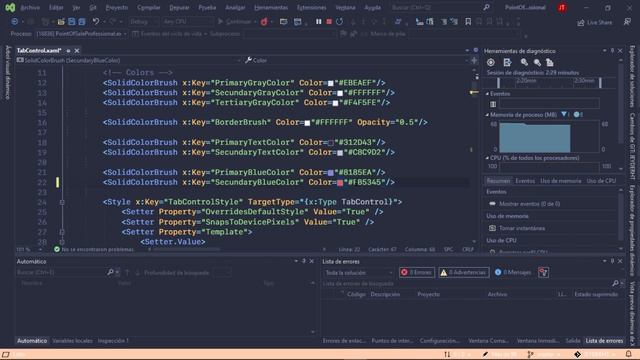This screenshot has width=640, height=360.
Task: Click the split editor icon near scrollbar
Action: (x=474, y=60)
